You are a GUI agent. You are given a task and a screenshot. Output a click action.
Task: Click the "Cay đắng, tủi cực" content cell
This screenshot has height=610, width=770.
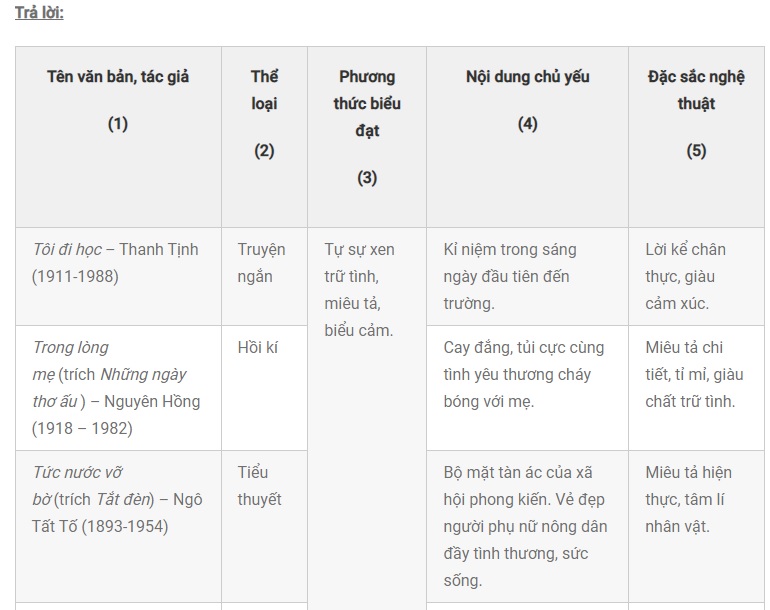[x=525, y=374]
